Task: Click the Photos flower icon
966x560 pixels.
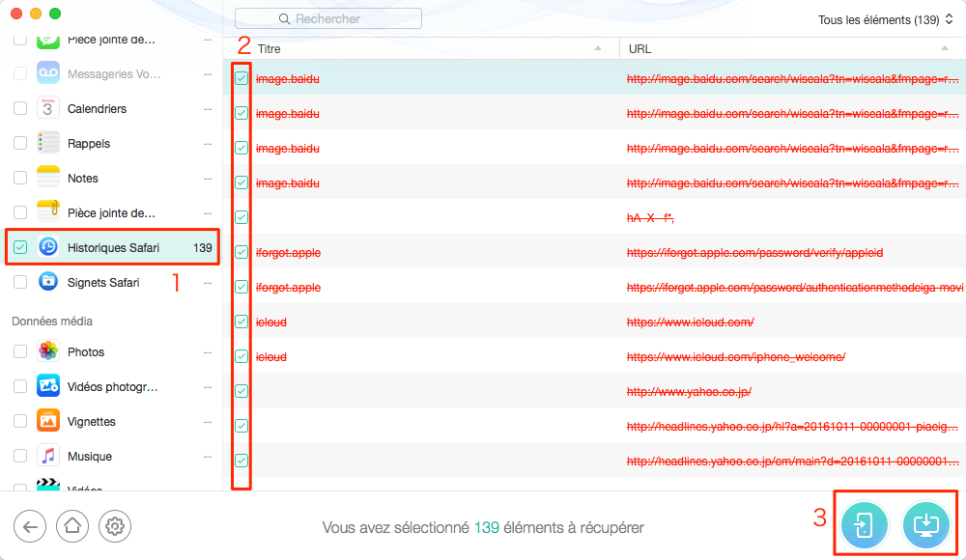Action: [48, 351]
